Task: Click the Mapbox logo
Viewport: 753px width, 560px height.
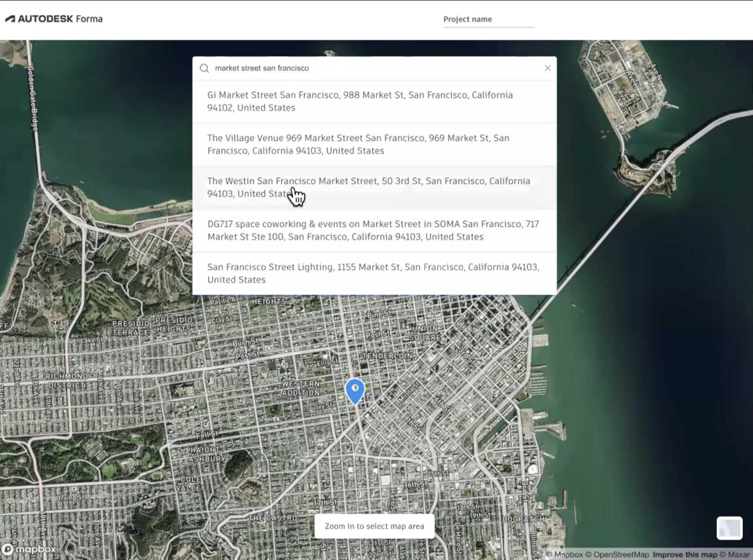Action: coord(29,549)
